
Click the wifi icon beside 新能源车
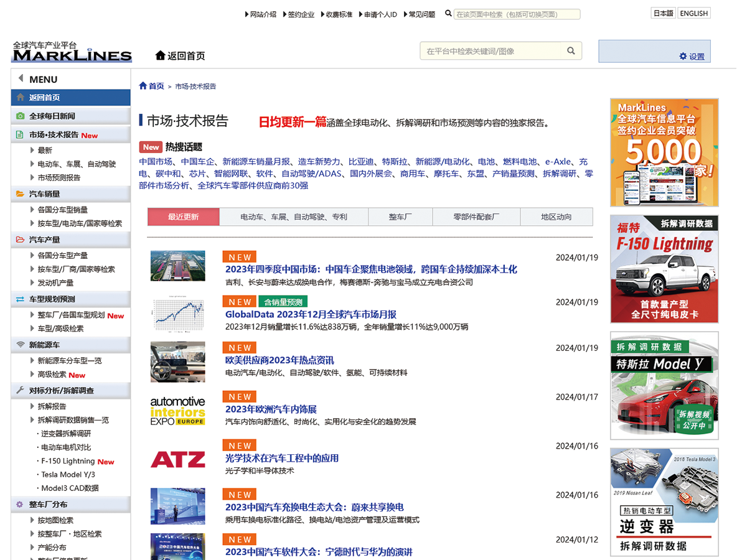(20, 345)
